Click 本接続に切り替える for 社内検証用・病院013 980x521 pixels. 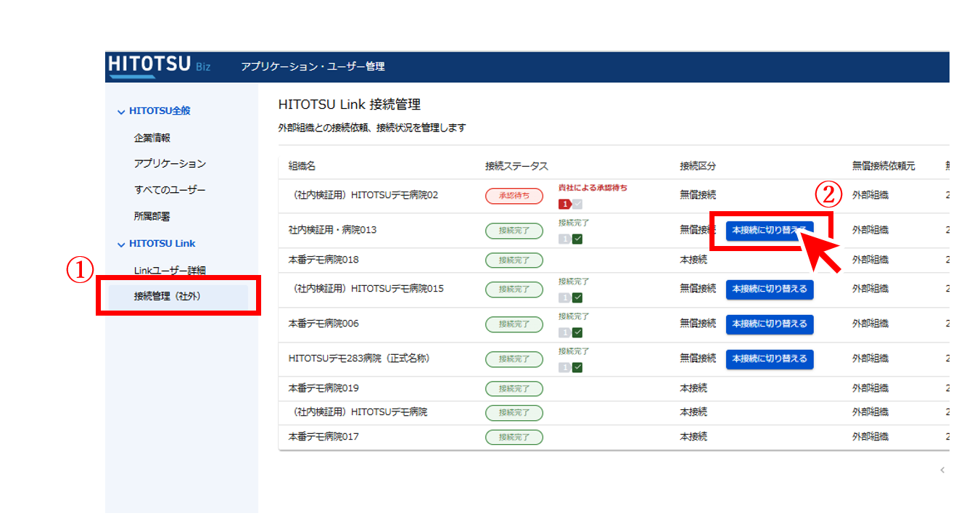point(769,231)
